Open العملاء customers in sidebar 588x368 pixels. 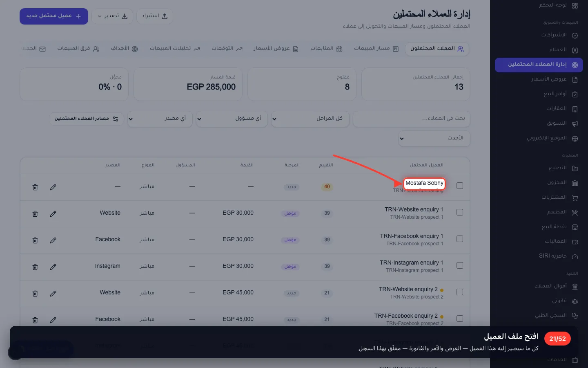pyautogui.click(x=539, y=50)
